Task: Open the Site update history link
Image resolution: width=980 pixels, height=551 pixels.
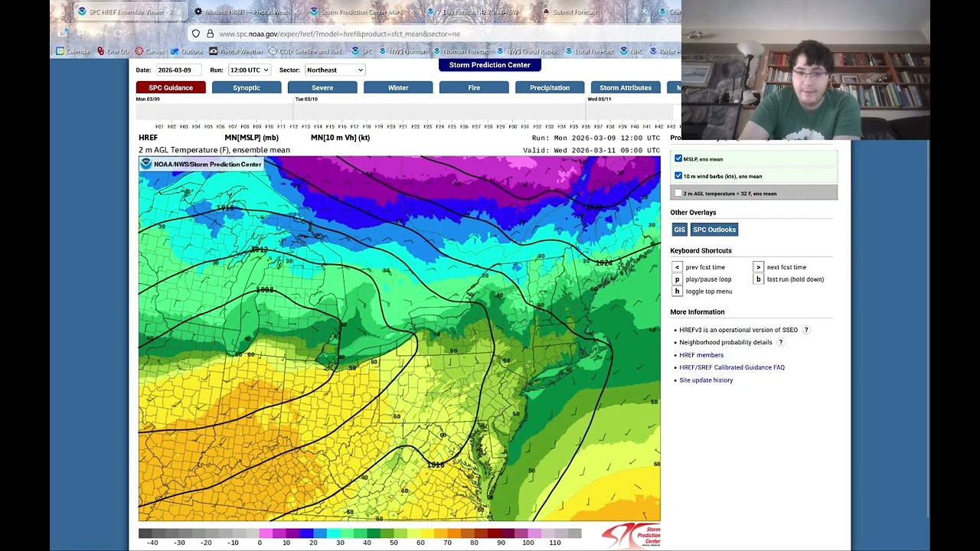Action: 706,380
